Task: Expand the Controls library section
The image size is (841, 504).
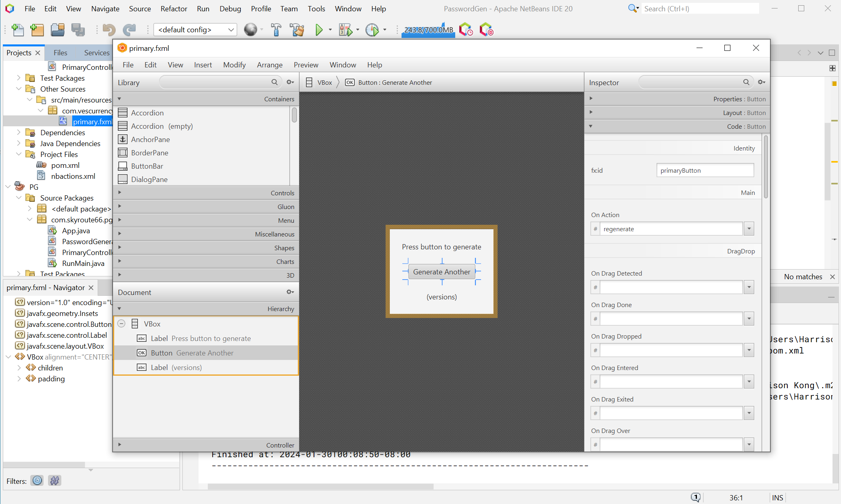Action: click(119, 193)
